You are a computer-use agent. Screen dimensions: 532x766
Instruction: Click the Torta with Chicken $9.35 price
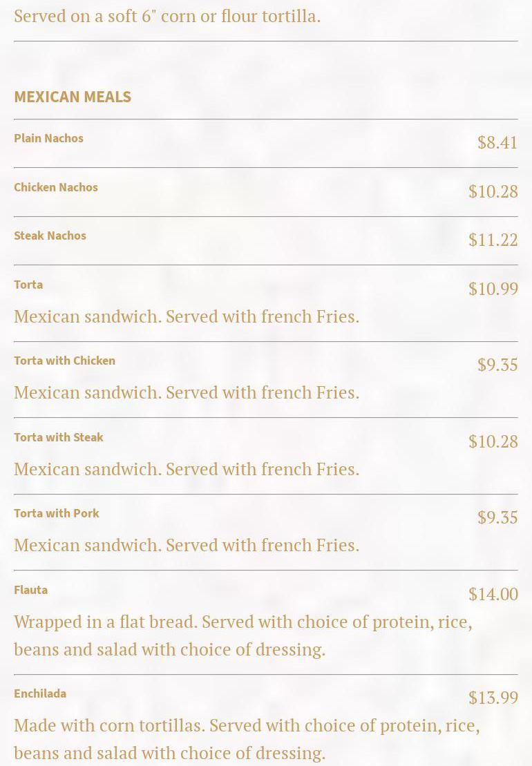[497, 365]
